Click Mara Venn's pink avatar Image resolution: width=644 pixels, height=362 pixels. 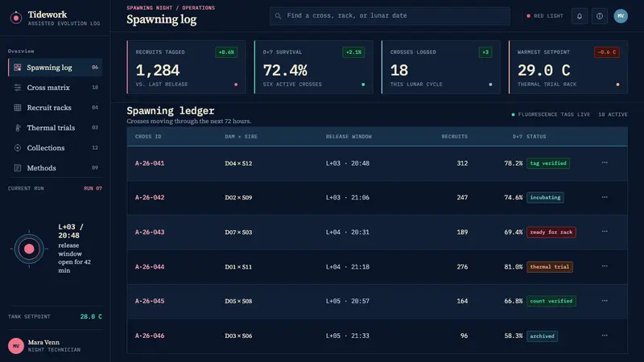point(16,346)
